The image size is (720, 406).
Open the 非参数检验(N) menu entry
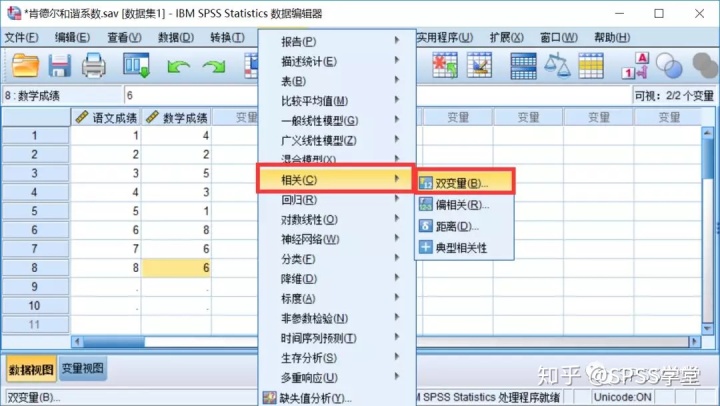tap(337, 318)
